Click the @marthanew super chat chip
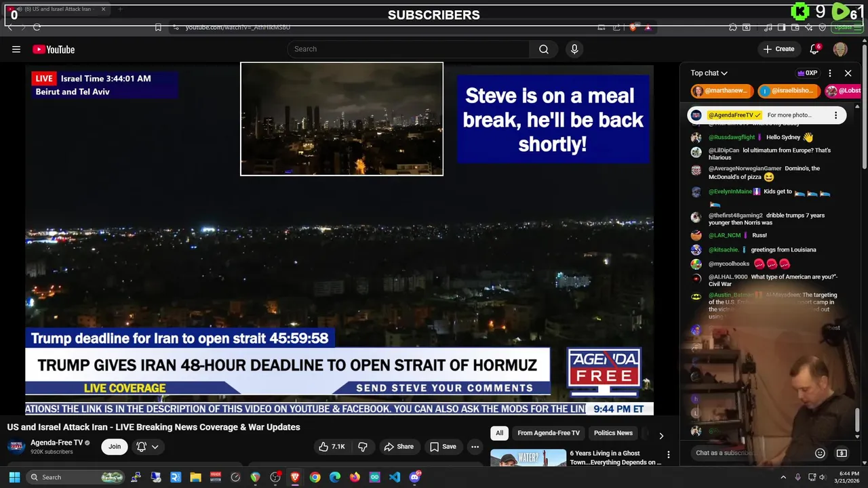Viewport: 868px width, 488px height. [x=722, y=91]
